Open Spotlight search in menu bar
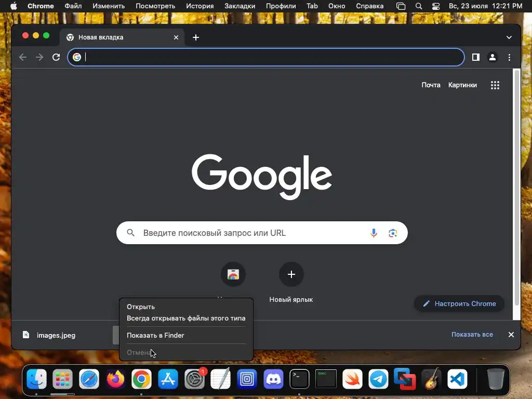Screen dimensions: 532x399 click(419, 6)
